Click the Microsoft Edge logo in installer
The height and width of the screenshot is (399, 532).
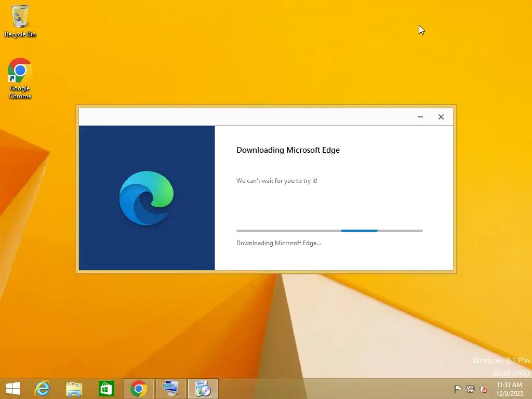146,198
